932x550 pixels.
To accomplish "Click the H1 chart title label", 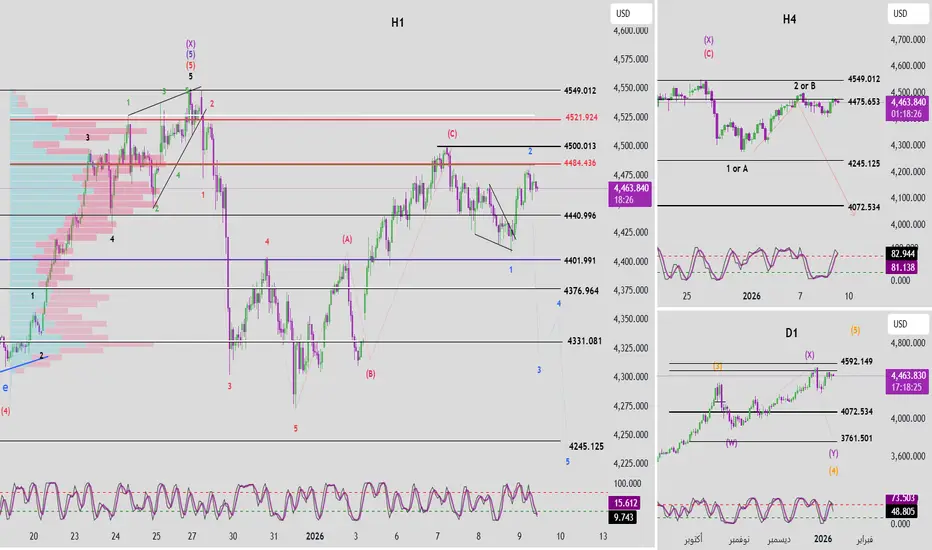I will coord(398,23).
